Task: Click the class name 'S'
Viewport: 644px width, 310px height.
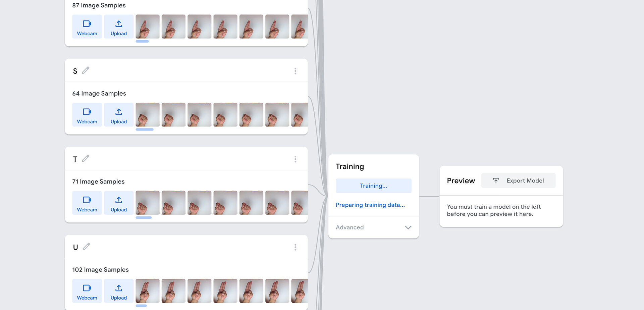Action: (x=75, y=71)
